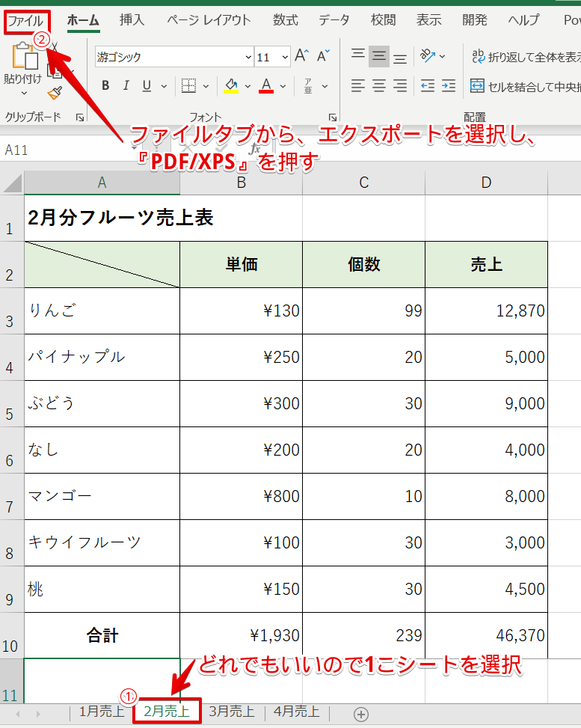Open the font size dropdown showing 11

tap(285, 57)
